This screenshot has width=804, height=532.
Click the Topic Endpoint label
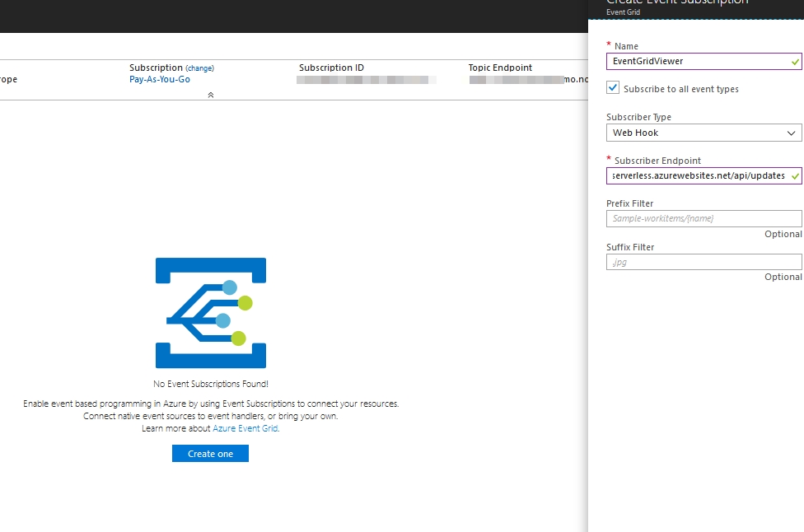(500, 68)
